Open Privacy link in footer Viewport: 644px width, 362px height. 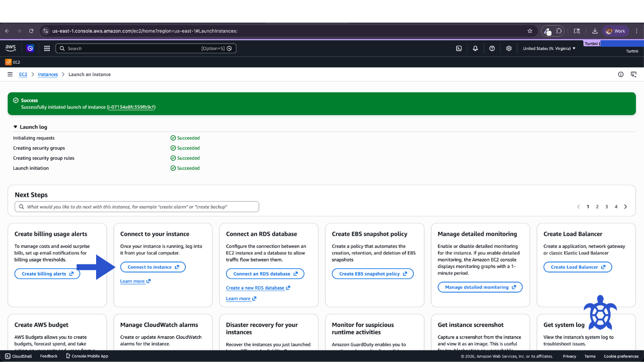570,356
